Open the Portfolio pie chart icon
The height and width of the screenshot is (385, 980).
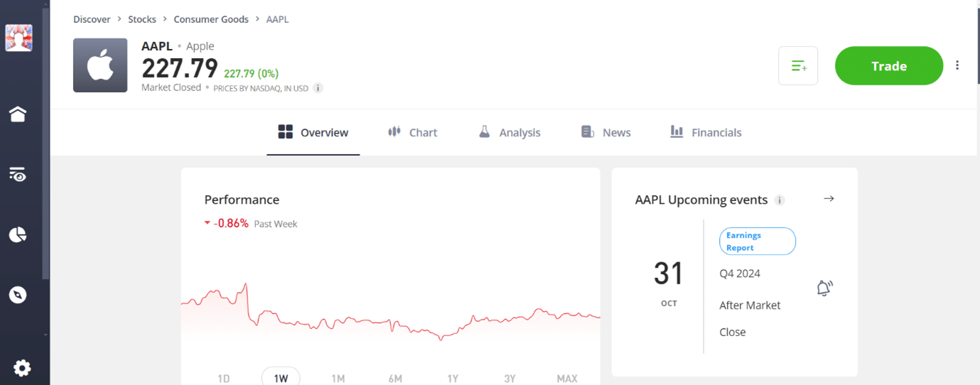18,234
